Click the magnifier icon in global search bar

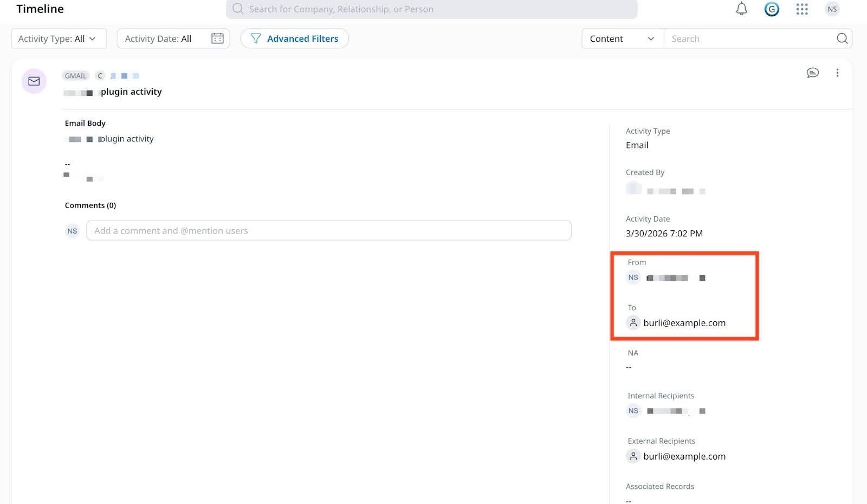click(x=238, y=9)
